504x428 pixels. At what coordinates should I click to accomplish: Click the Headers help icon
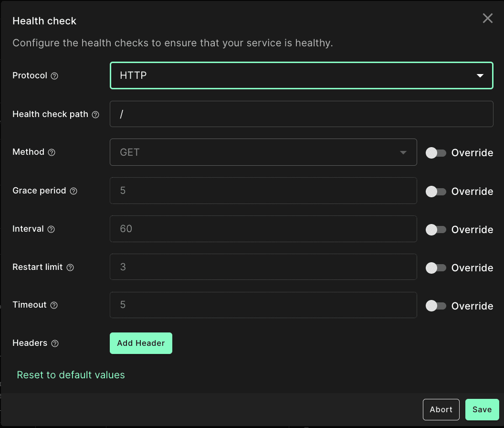55,343
